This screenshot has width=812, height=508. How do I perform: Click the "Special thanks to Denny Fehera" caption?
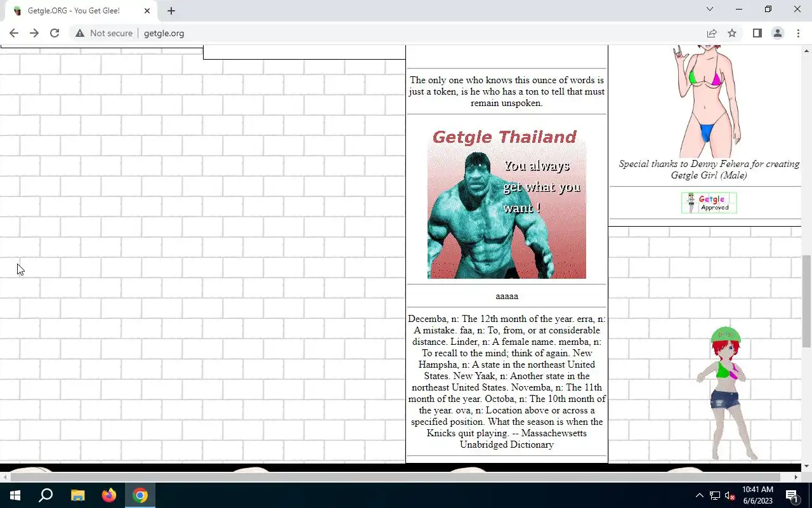[x=709, y=170]
